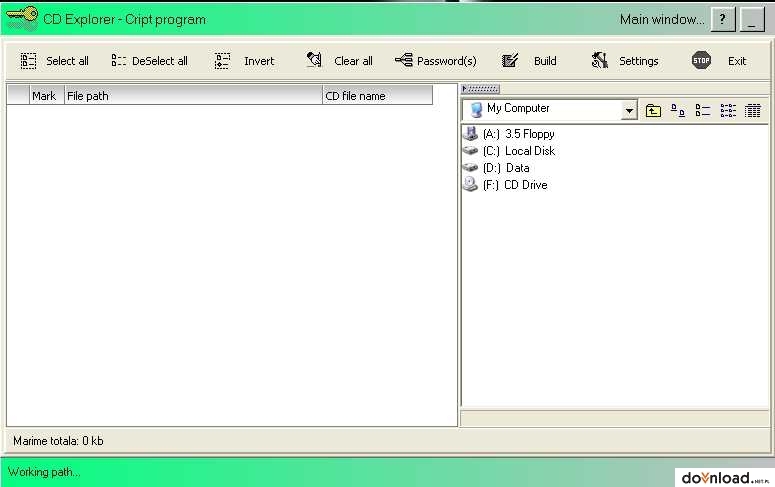
Task: Open the My Computer location dropdown arrow
Action: tap(629, 110)
